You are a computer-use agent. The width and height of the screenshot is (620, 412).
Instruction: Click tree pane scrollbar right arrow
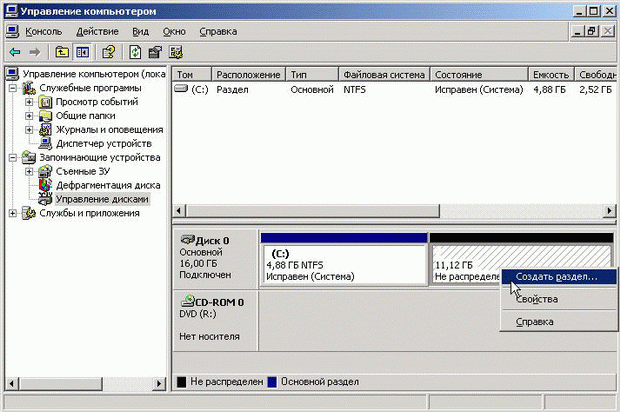[159, 383]
